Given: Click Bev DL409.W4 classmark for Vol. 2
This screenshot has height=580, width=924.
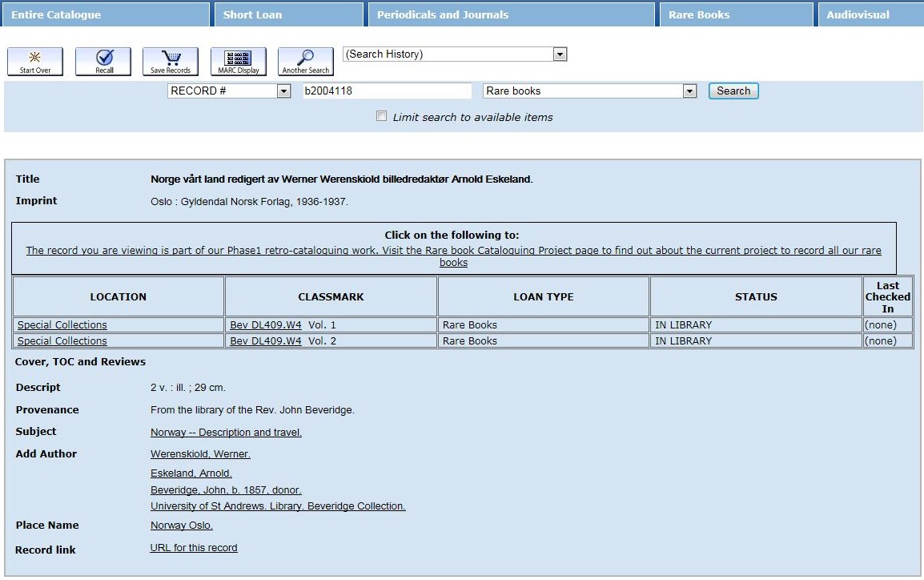Looking at the screenshot, I should coord(265,340).
